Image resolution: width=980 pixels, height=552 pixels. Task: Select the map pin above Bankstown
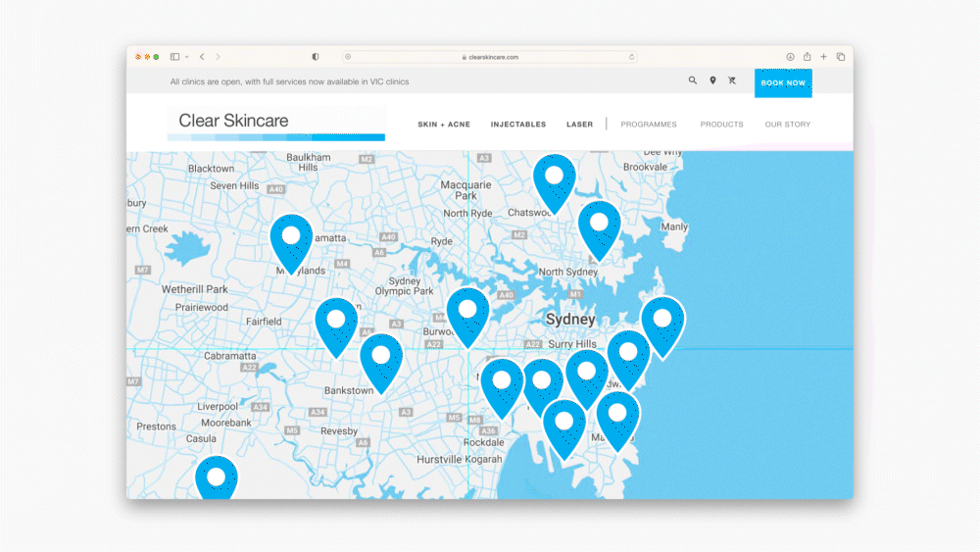[x=381, y=363]
